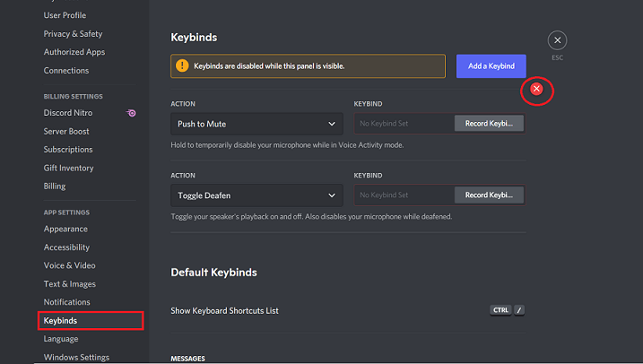Click the MESSAGES section label

187,359
